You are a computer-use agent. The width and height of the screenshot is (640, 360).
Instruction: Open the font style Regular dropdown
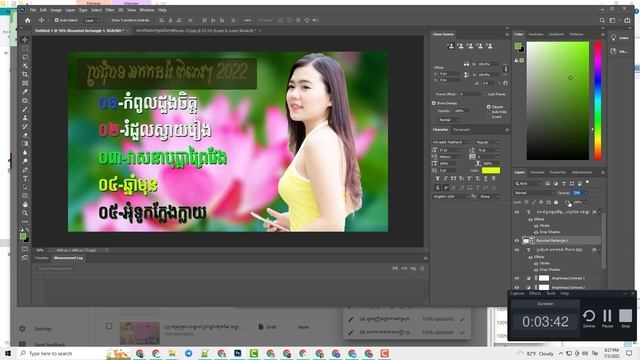tap(488, 142)
